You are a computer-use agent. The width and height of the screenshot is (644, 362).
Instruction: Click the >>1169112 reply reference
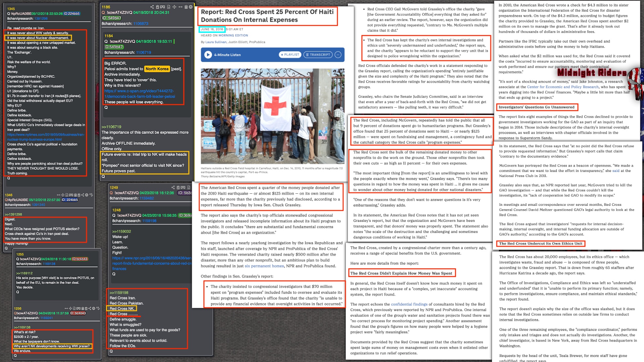[24, 273]
